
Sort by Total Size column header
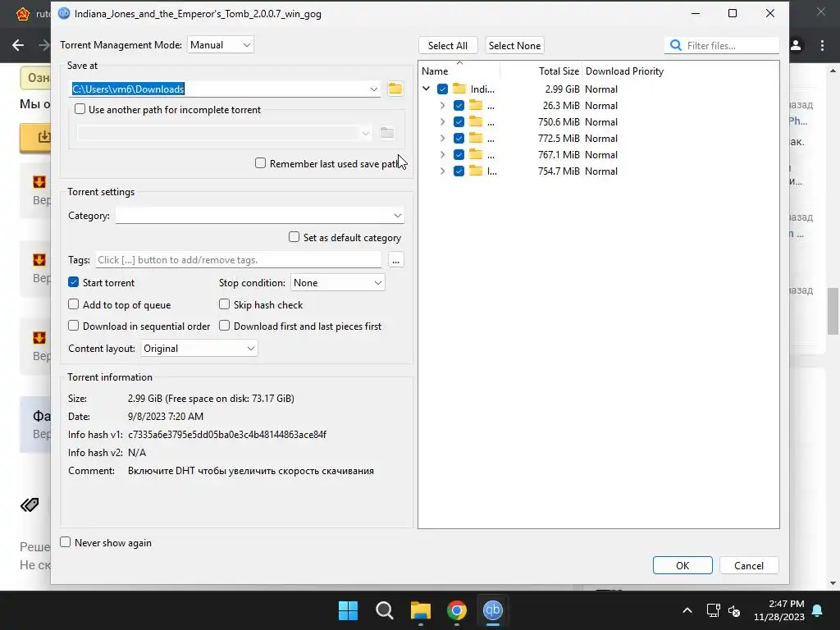pyautogui.click(x=541, y=71)
